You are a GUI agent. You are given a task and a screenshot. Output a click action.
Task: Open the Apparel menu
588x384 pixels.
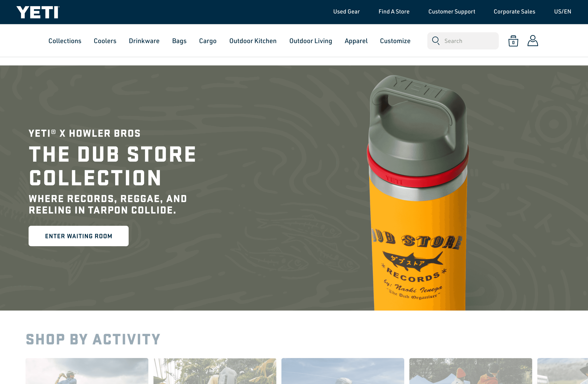[356, 41]
